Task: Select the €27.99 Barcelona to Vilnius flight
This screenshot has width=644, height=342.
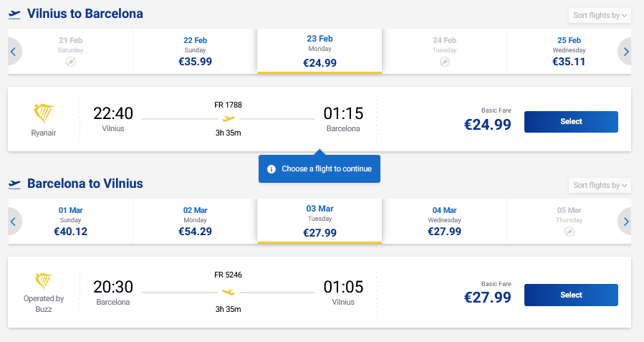Action: pyautogui.click(x=571, y=295)
